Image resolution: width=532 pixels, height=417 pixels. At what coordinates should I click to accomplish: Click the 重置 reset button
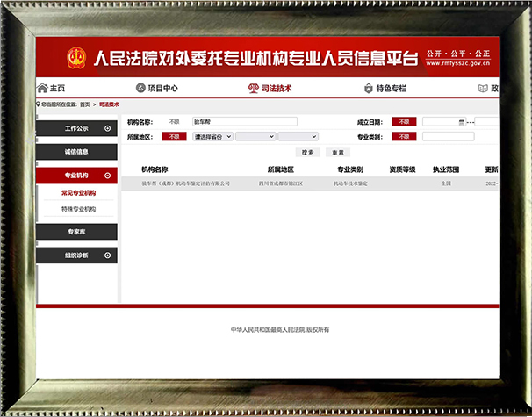pyautogui.click(x=336, y=152)
